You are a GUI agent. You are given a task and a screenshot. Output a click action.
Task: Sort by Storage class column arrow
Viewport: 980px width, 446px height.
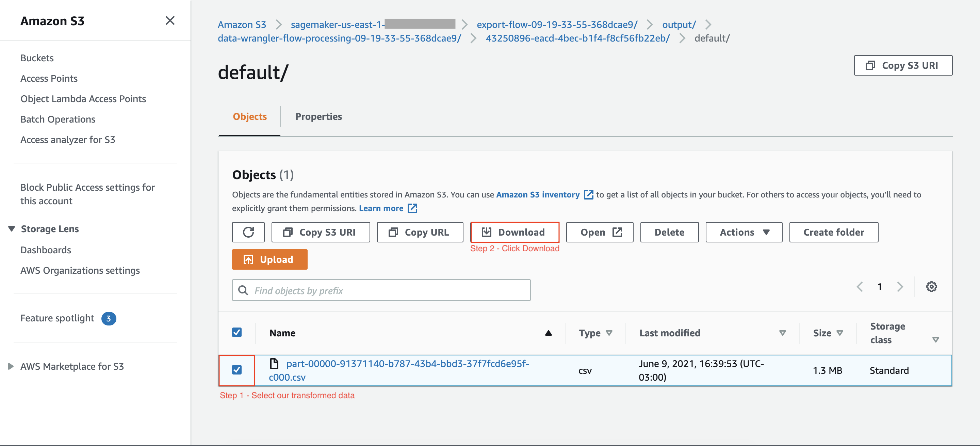(935, 339)
